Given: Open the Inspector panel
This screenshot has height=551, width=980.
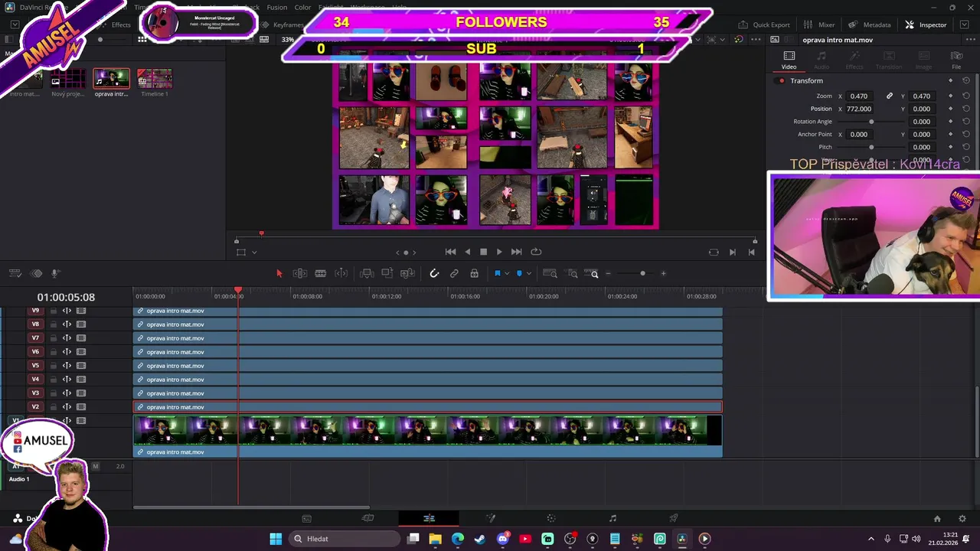Looking at the screenshot, I should 926,24.
